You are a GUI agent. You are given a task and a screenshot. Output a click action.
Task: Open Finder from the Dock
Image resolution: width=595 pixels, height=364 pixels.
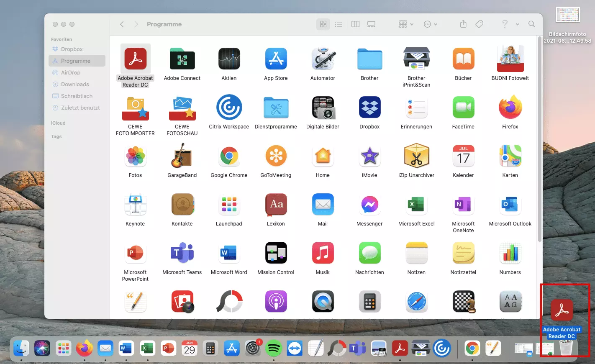(x=21, y=348)
